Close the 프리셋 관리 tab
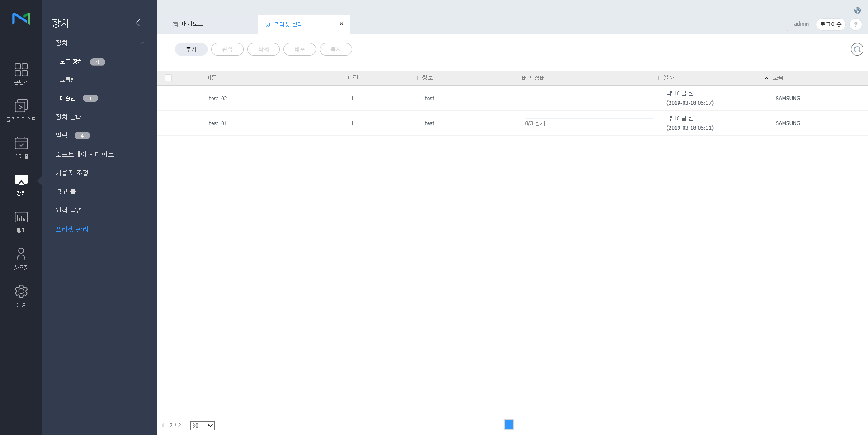The image size is (868, 435). pyautogui.click(x=341, y=24)
